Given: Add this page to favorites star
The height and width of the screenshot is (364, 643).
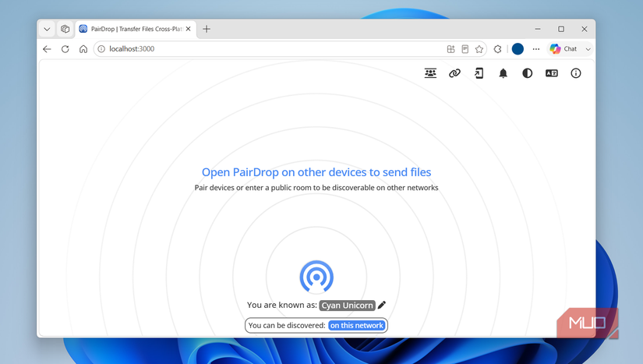Looking at the screenshot, I should tap(479, 49).
